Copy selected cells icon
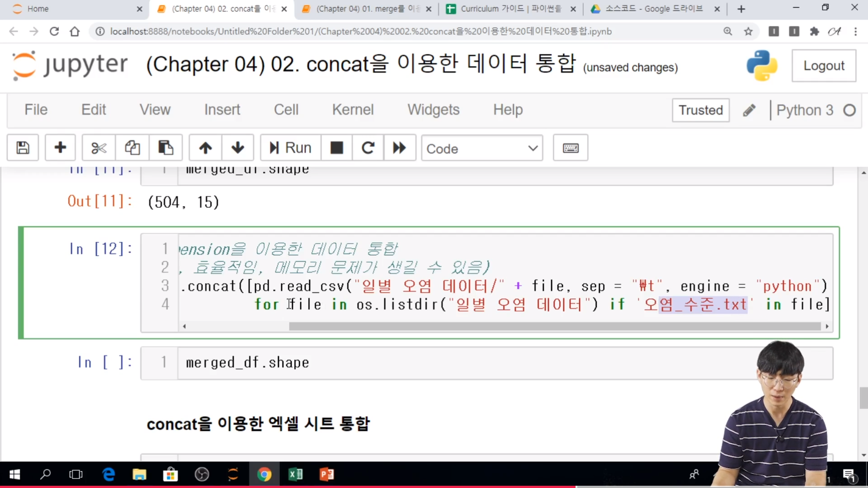 pos(132,148)
